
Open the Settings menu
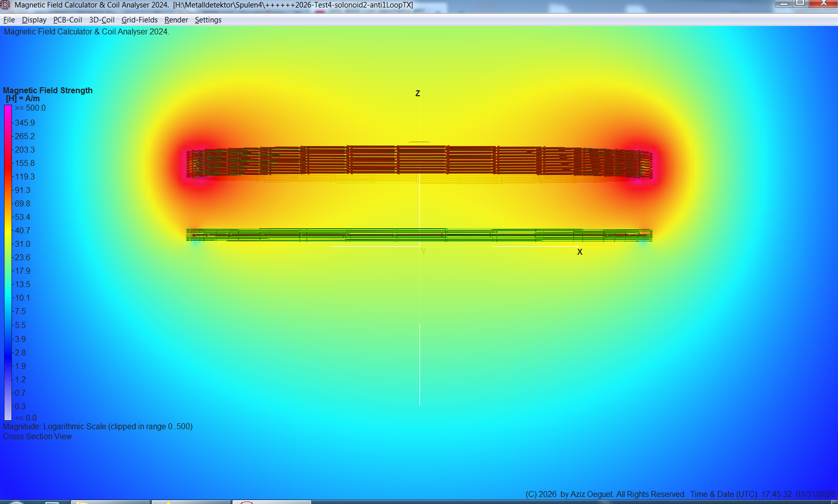pos(208,20)
